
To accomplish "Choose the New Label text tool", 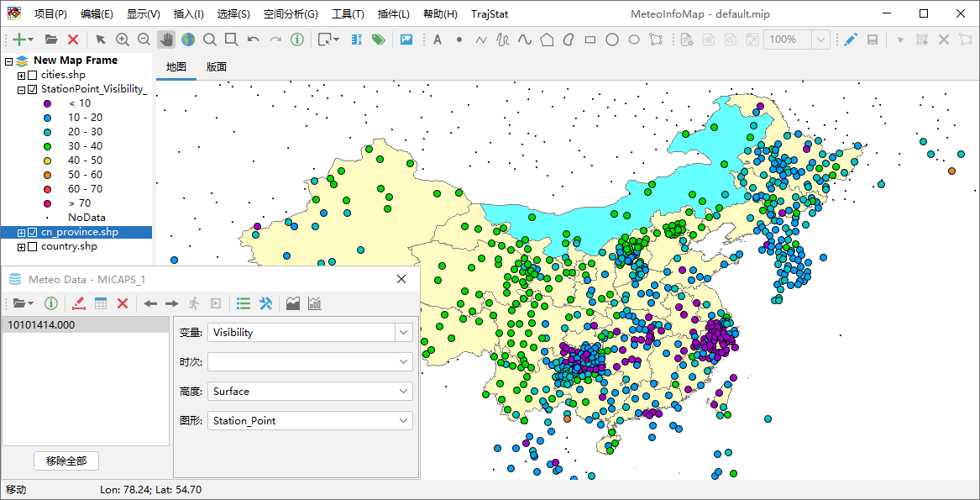I will (x=438, y=39).
